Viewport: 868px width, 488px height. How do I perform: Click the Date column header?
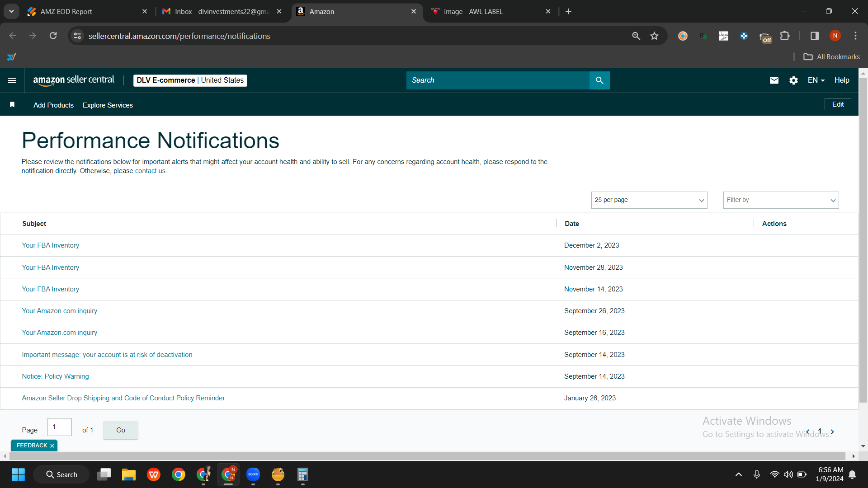pyautogui.click(x=572, y=224)
